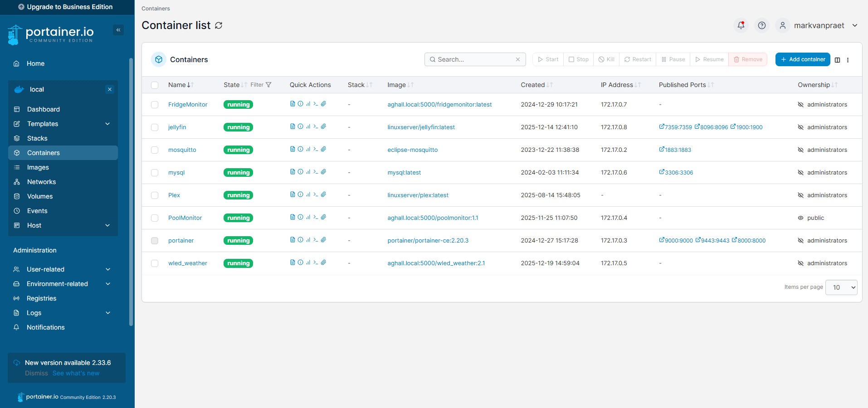The height and width of the screenshot is (408, 868).
Task: Go to Images in sidebar
Action: click(x=38, y=167)
